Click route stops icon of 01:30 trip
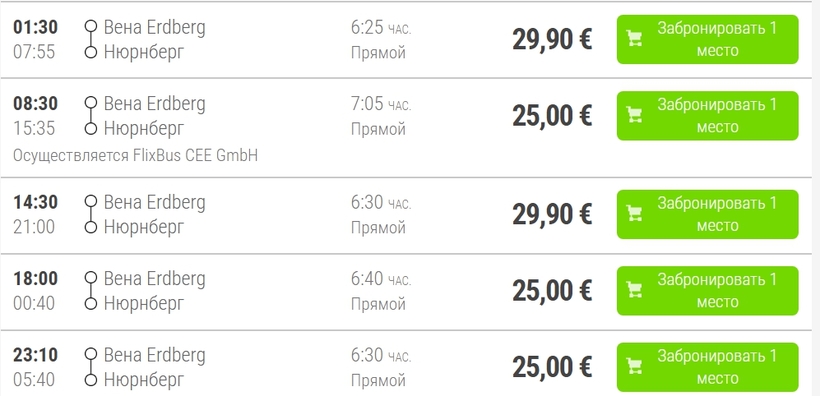 point(91,39)
